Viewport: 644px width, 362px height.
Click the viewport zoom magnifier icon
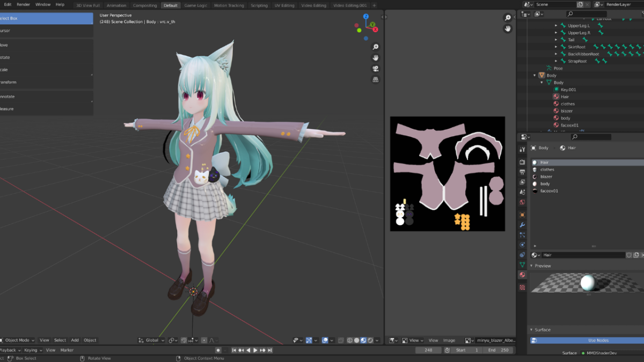point(376,47)
